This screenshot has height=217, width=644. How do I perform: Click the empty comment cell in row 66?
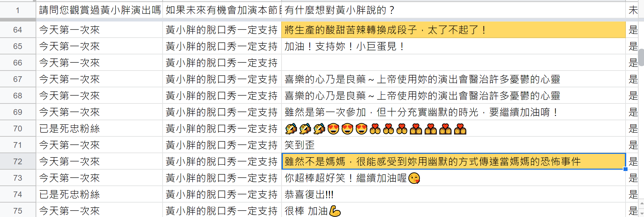click(x=454, y=63)
